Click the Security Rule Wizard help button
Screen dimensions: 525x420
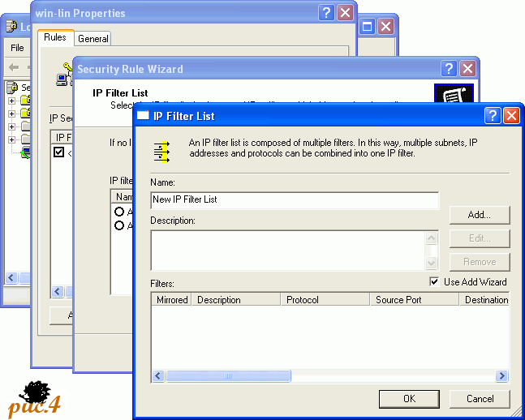tap(449, 69)
